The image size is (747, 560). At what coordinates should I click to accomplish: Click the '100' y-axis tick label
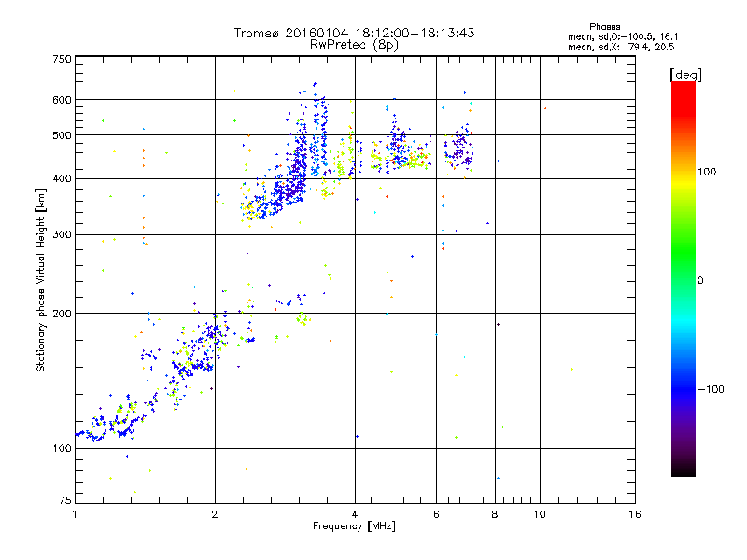[62, 448]
